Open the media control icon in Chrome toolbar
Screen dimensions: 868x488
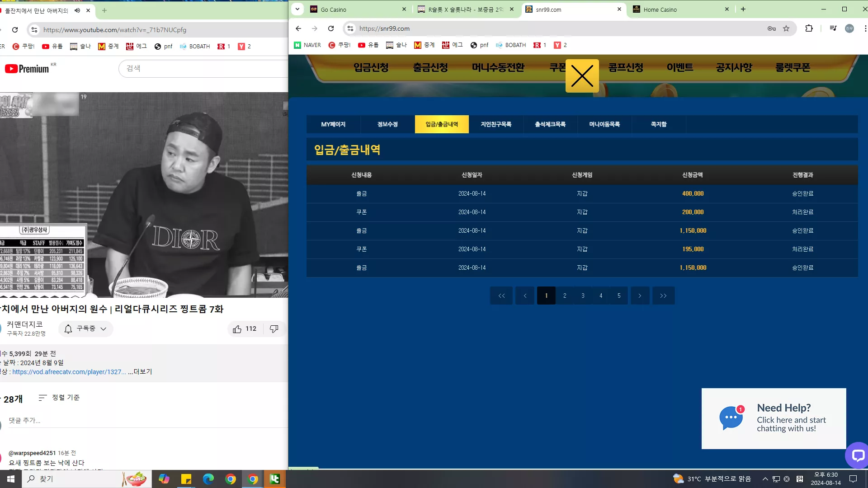833,28
